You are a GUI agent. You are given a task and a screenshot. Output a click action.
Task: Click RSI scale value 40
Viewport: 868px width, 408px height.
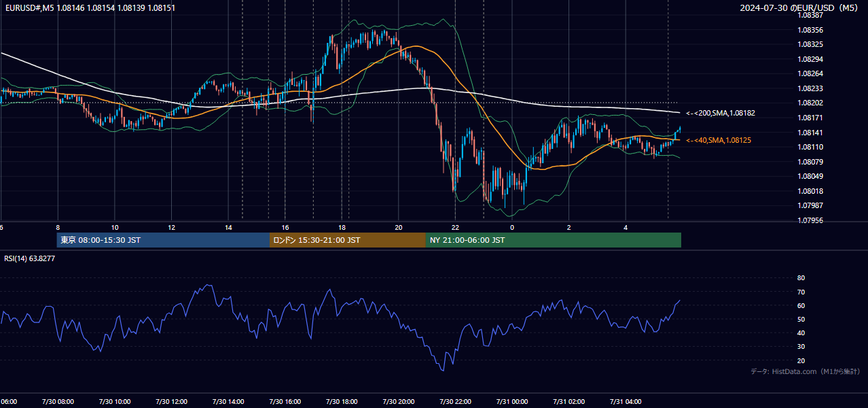(801, 333)
